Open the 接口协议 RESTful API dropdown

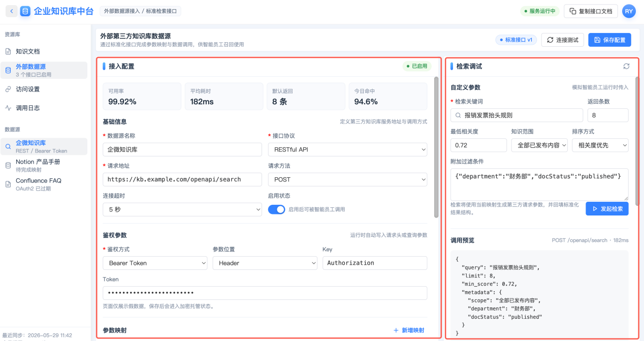(x=347, y=149)
